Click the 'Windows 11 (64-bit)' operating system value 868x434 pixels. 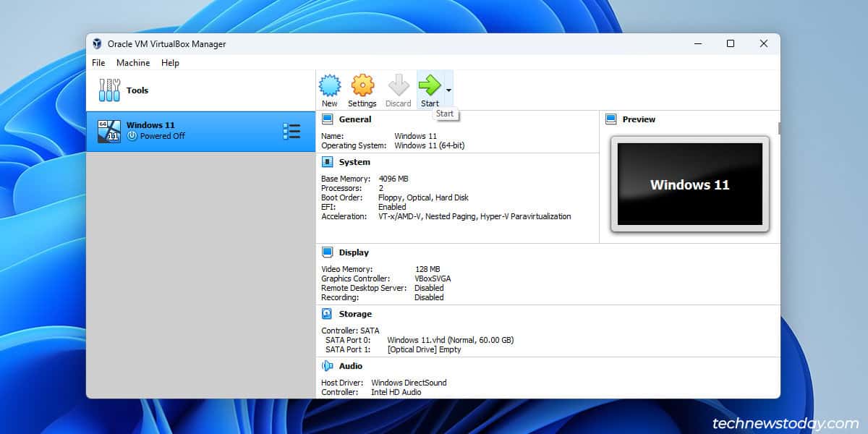pos(430,145)
